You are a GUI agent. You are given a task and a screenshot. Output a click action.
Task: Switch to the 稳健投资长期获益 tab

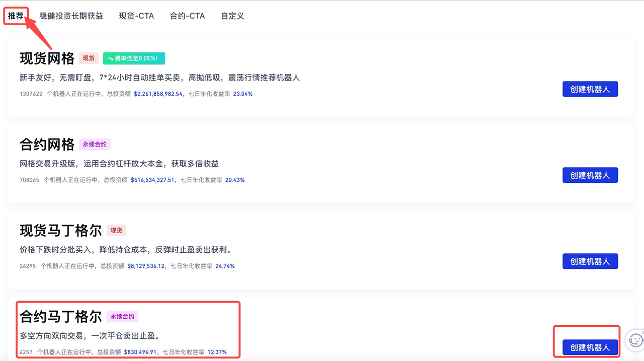coord(71,16)
